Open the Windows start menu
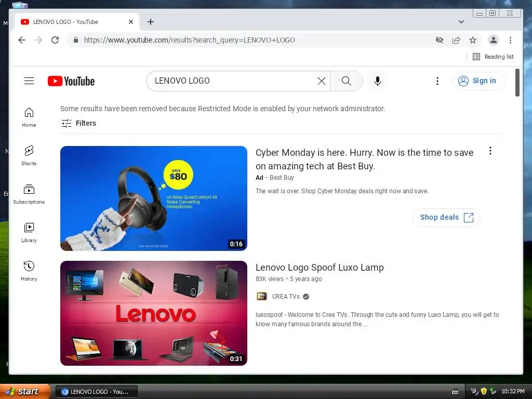This screenshot has width=532, height=399. click(x=25, y=391)
